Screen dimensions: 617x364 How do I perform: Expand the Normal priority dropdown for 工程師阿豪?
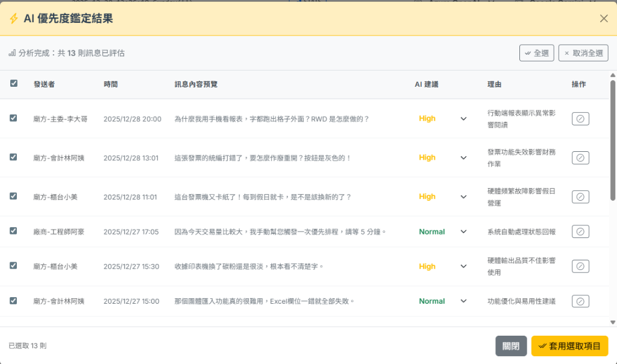pos(463,231)
